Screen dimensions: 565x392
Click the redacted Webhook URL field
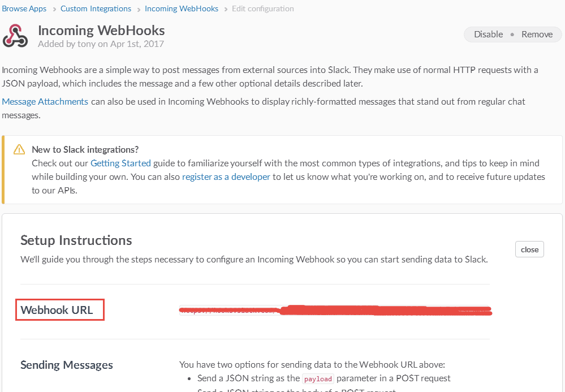[x=335, y=310]
